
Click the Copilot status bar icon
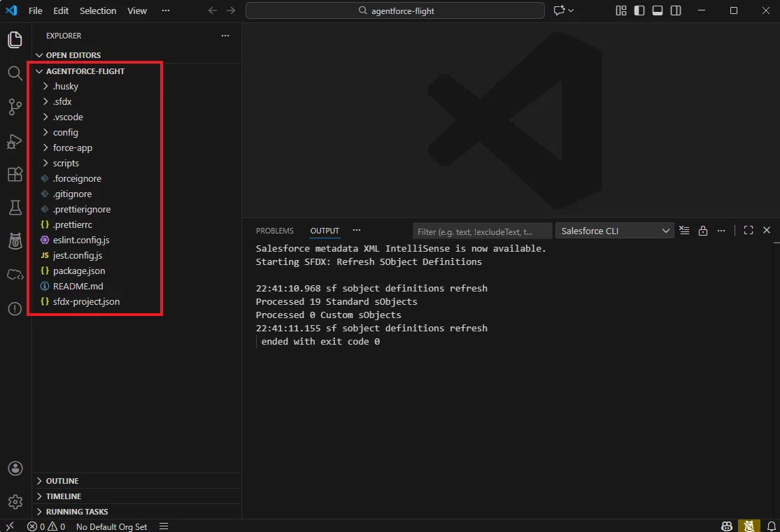(x=727, y=526)
